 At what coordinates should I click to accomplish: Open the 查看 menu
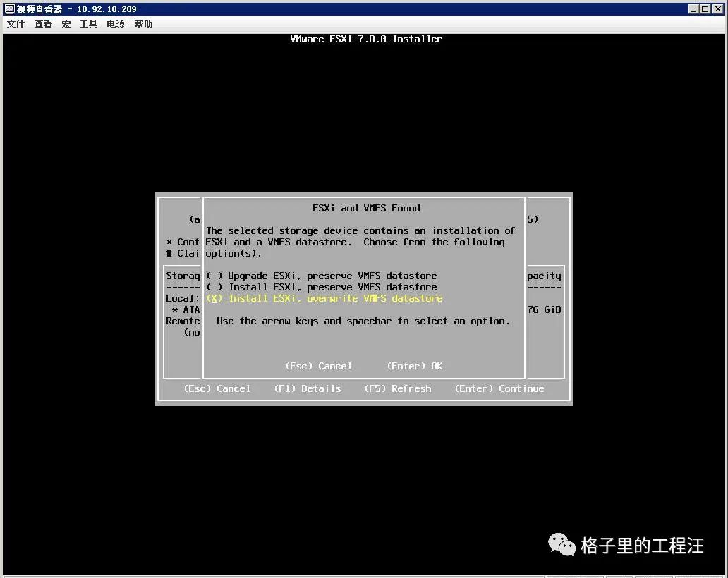[43, 24]
